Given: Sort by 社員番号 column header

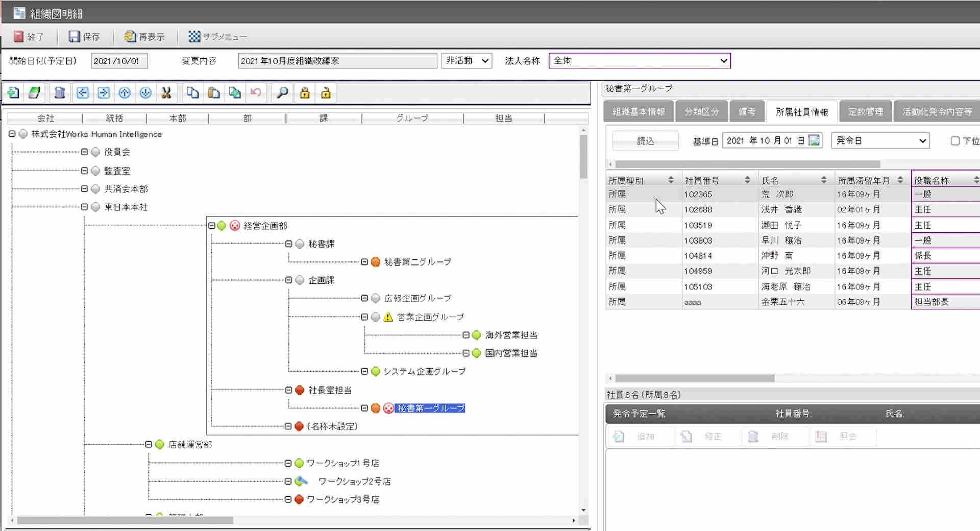Looking at the screenshot, I should click(720, 180).
